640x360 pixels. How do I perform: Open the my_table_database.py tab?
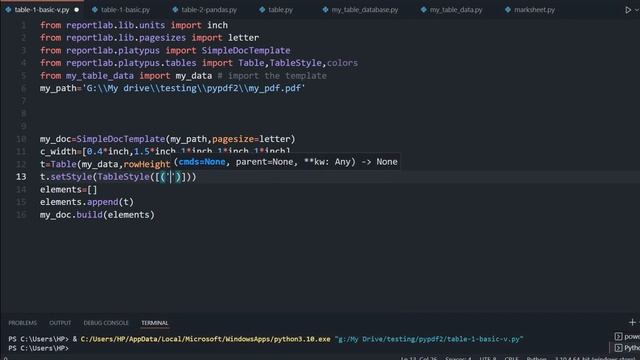tap(360, 9)
